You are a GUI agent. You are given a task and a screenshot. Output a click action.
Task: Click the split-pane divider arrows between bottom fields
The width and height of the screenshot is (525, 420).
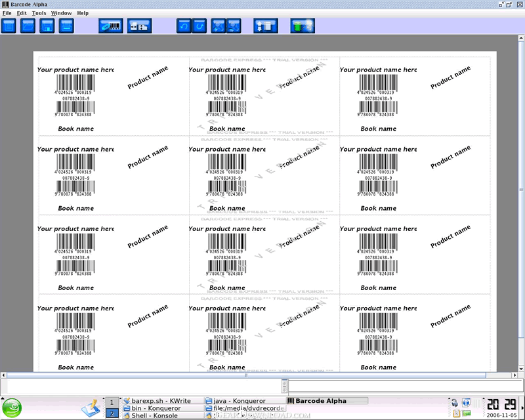285,386
